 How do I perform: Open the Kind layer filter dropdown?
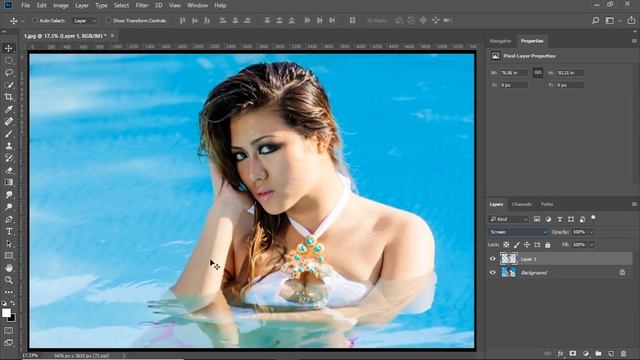click(x=509, y=219)
